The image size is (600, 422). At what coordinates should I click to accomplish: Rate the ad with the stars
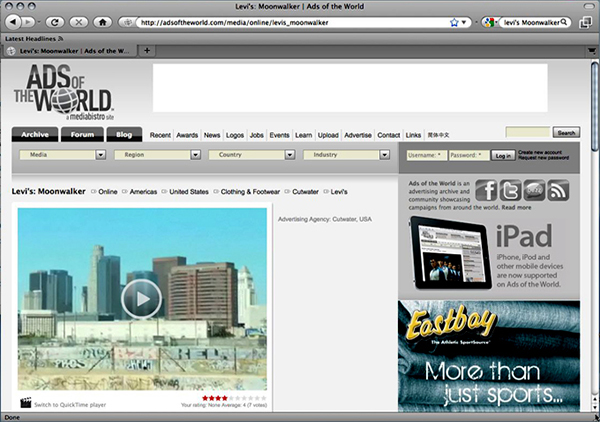[234, 398]
